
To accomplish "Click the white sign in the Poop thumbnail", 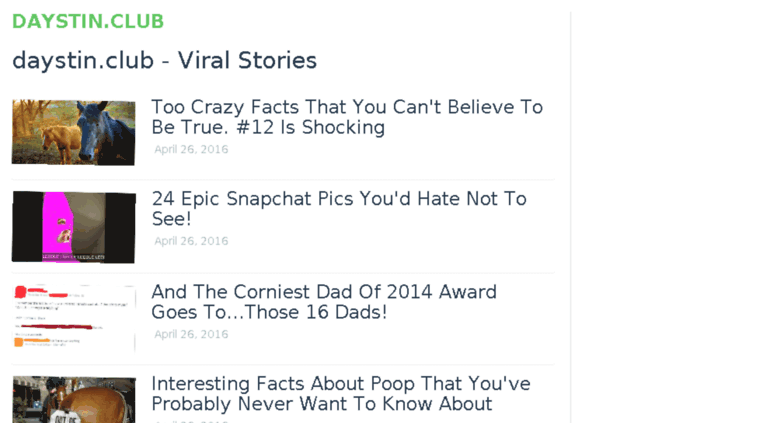I will (x=63, y=417).
